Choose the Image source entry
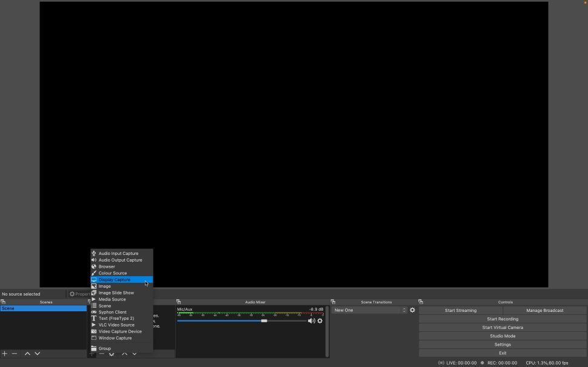588x367 pixels. click(x=121, y=286)
